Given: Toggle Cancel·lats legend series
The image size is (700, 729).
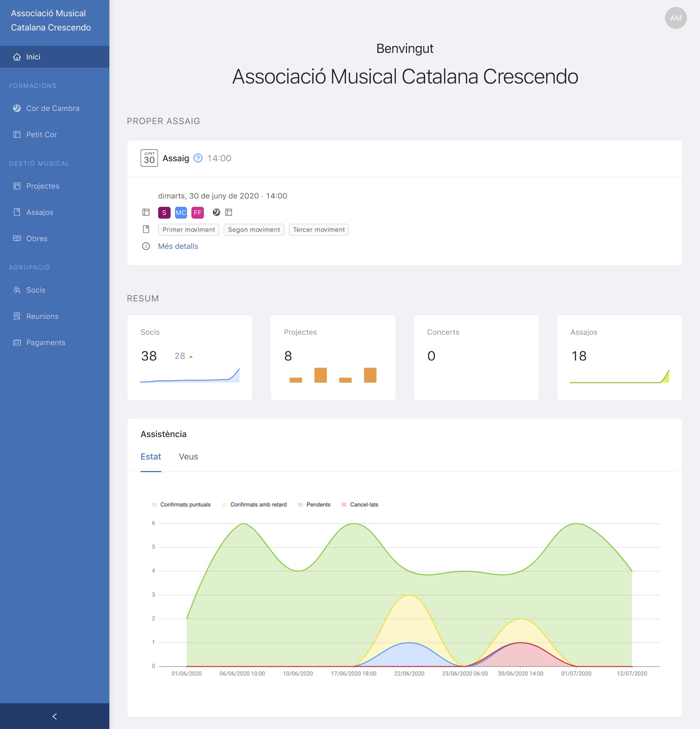Looking at the screenshot, I should 360,505.
